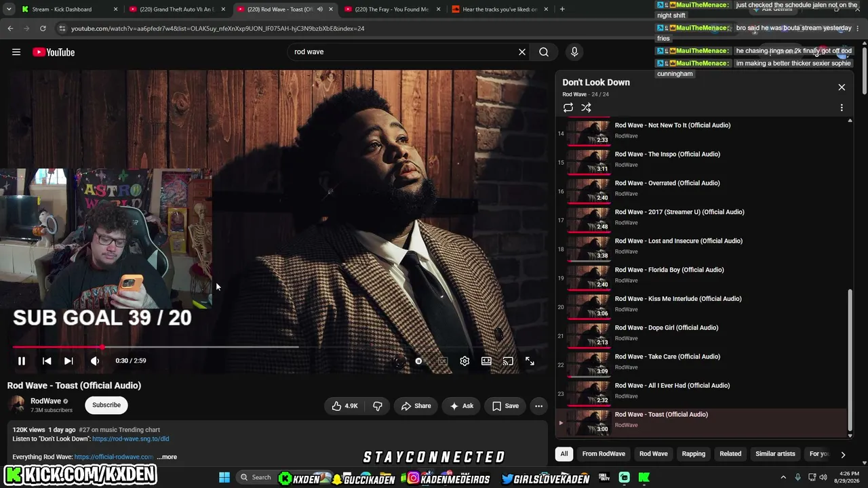Play 'The Inspo (Official Audio)' playlist item
The image size is (868, 488).
[702, 162]
